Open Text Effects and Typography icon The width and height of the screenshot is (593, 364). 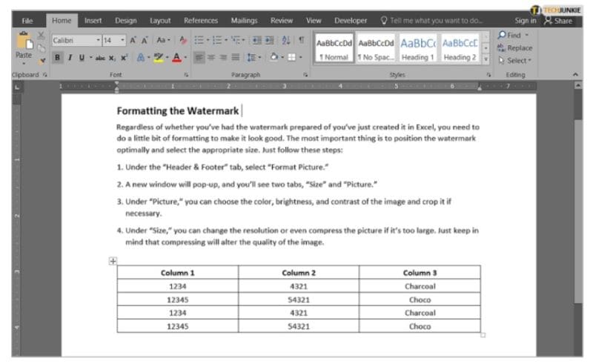[140, 58]
